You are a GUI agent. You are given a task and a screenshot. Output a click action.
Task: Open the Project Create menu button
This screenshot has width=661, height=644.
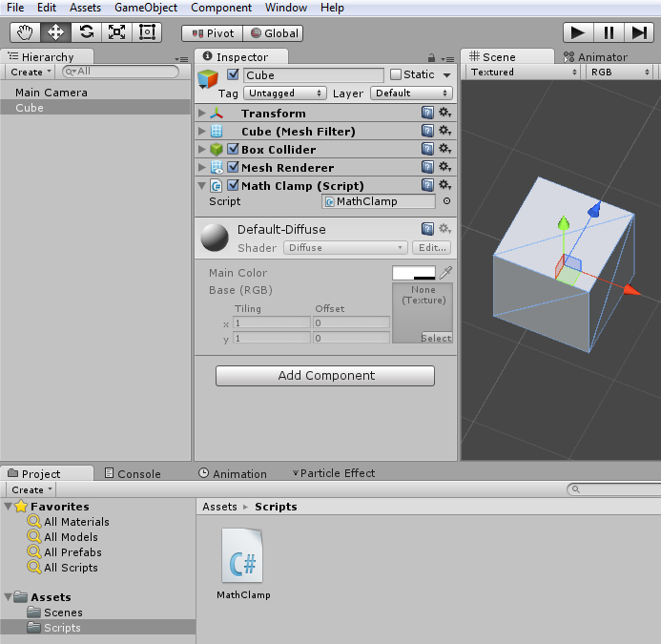pos(31,489)
